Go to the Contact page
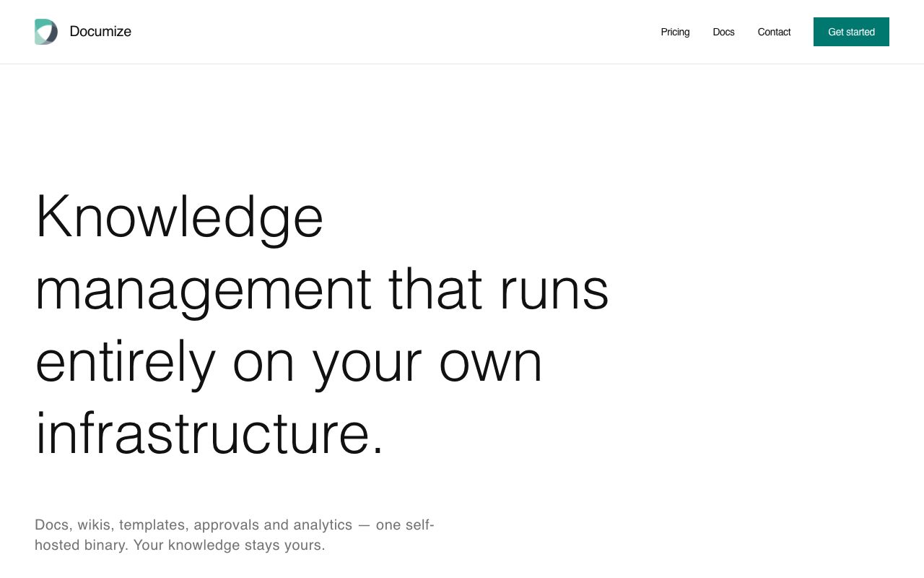 774,32
